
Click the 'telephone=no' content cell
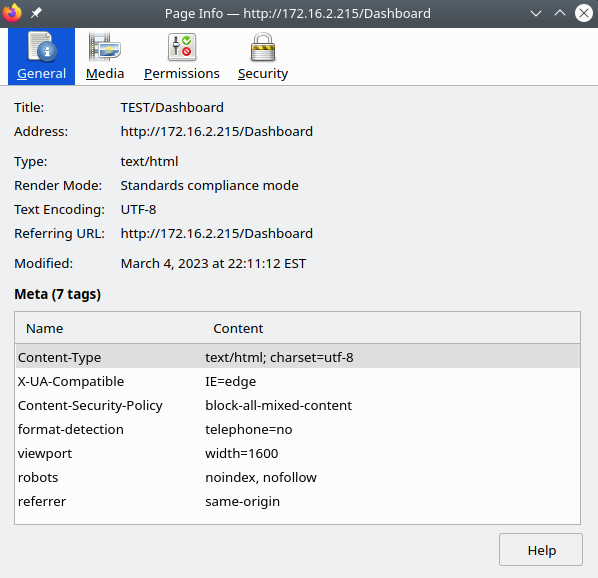(249, 429)
